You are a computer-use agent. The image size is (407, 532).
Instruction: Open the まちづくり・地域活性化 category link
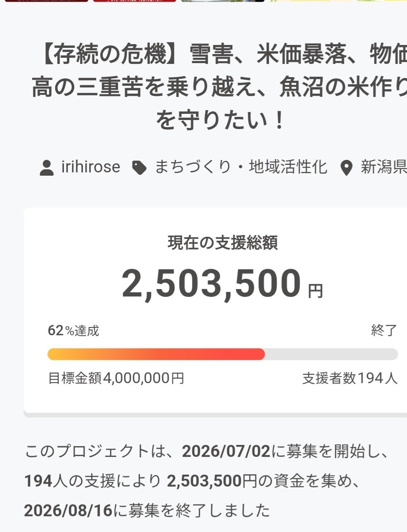coord(241,167)
